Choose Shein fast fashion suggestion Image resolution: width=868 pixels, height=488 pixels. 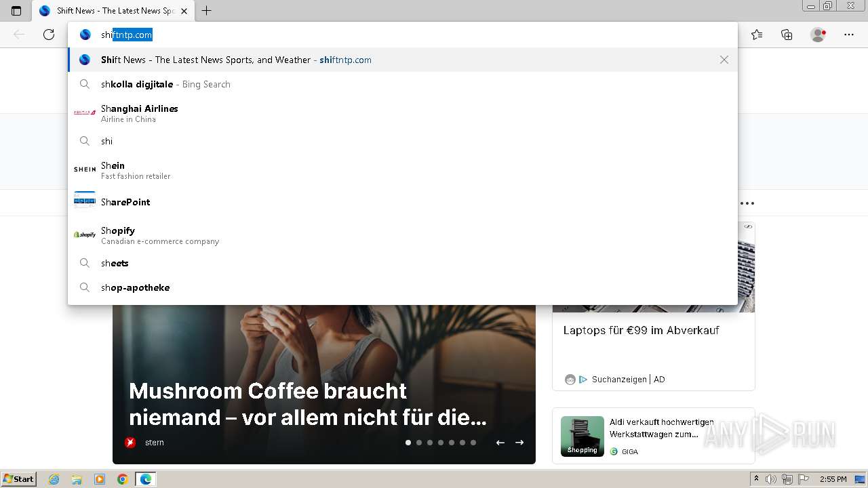403,169
